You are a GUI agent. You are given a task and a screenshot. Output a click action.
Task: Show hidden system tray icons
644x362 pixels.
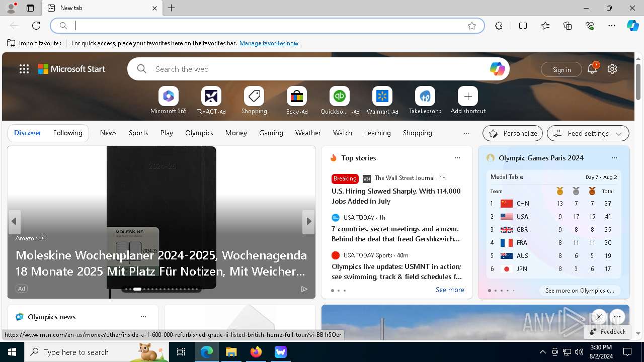542,352
